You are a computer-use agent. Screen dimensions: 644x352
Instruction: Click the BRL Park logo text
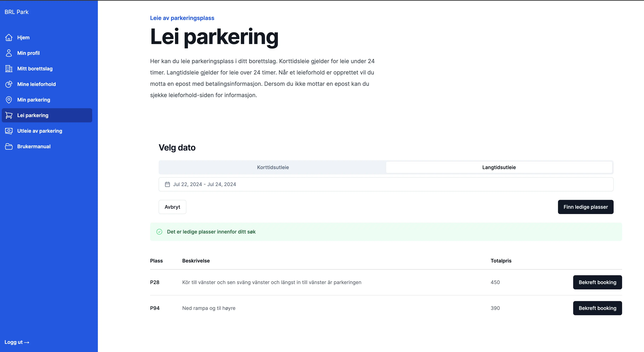click(16, 12)
